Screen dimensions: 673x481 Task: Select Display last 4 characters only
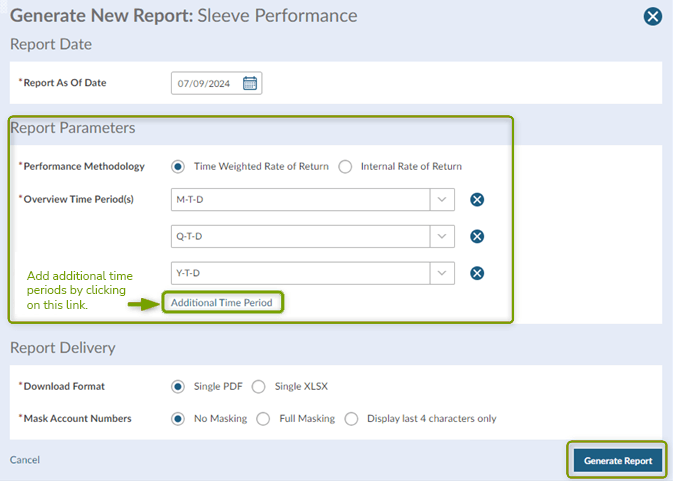351,419
